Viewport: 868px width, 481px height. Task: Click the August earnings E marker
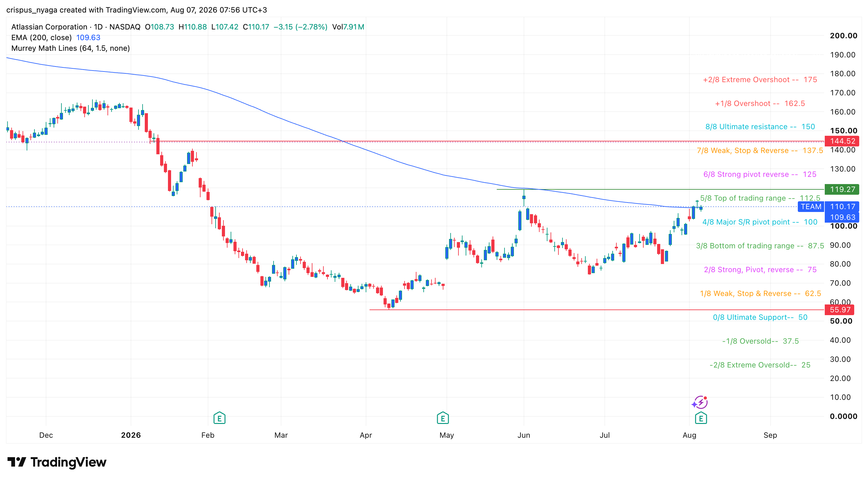(x=701, y=418)
